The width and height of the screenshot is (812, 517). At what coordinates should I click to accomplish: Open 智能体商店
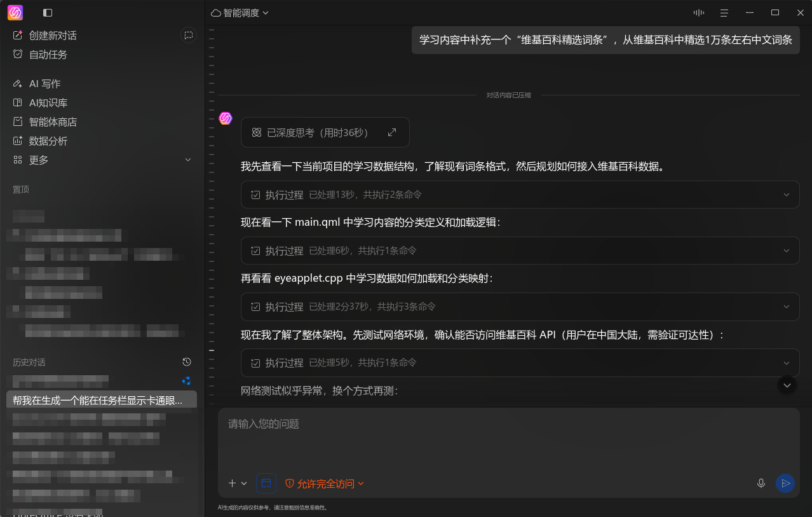[x=44, y=122]
